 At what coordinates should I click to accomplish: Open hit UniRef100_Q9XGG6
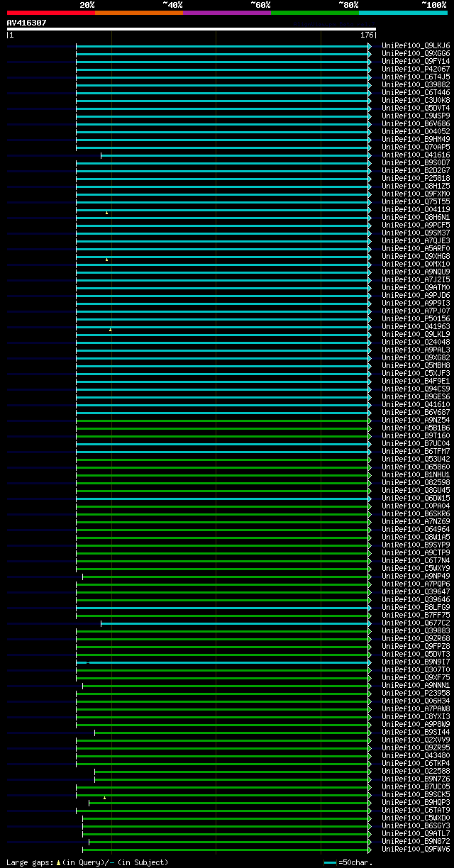coord(416,53)
